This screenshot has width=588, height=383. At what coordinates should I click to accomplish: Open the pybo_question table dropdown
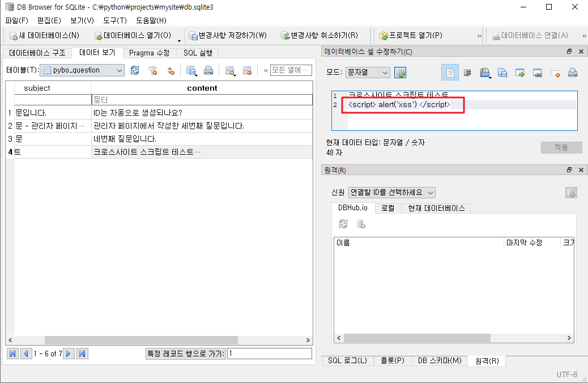click(82, 70)
